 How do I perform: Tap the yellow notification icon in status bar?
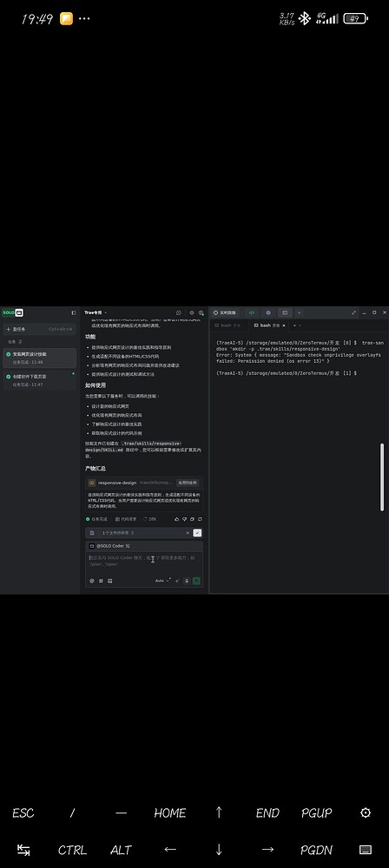[x=67, y=19]
